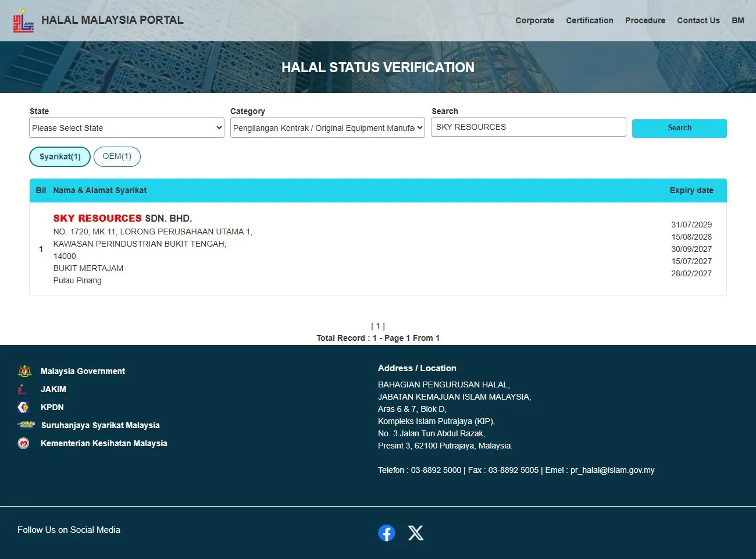Open the Procedure menu

point(645,20)
